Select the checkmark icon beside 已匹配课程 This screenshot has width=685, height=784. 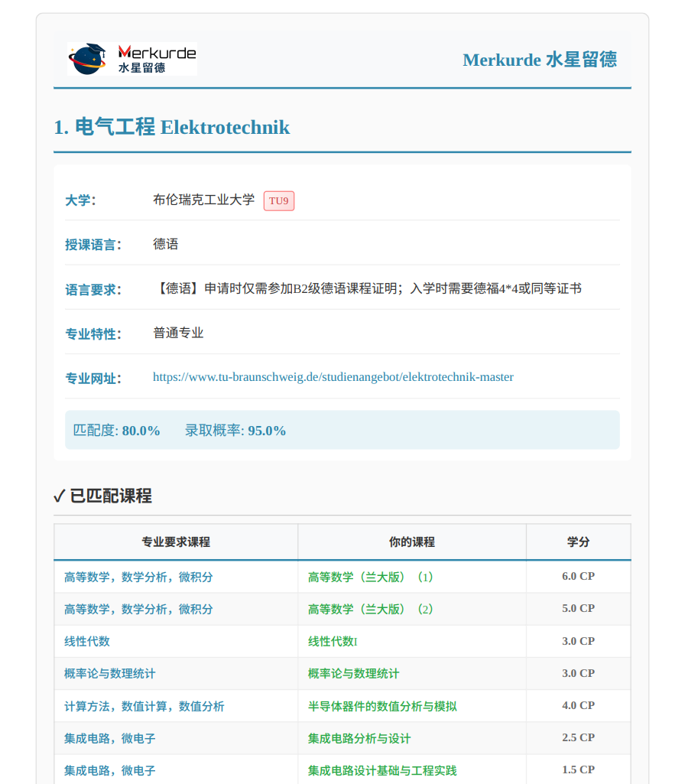(x=60, y=496)
